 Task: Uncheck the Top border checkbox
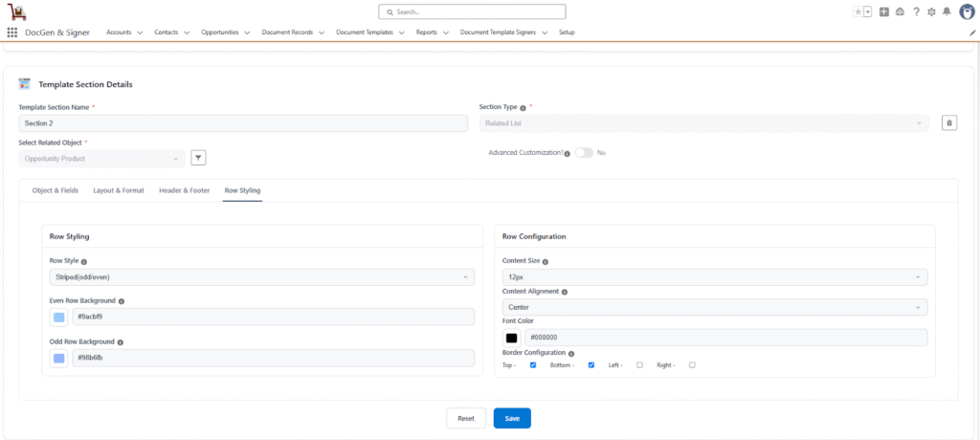(x=533, y=364)
